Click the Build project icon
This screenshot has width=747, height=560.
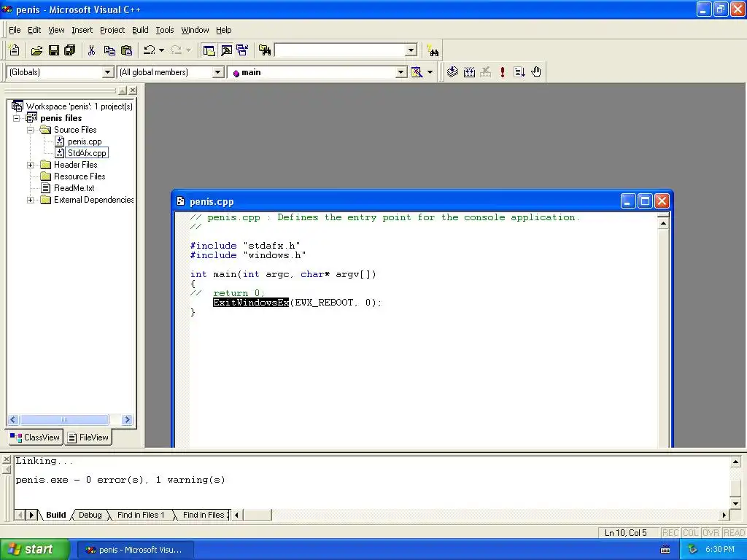click(469, 72)
